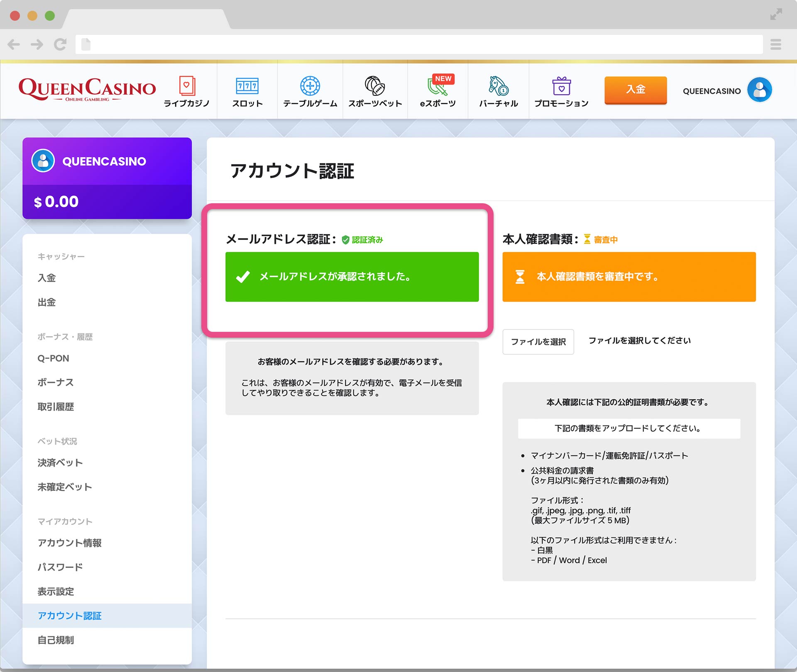This screenshot has height=672, width=797.
Task: Click the browser tab
Action: click(x=146, y=19)
